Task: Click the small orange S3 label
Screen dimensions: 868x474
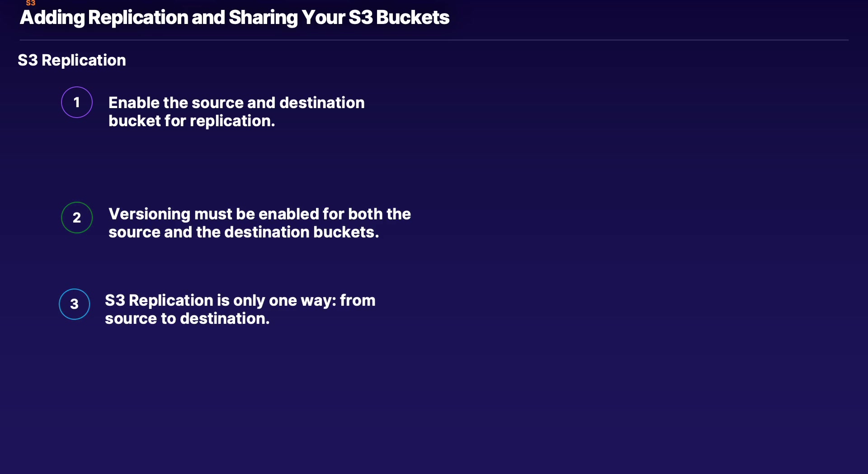Action: 30,3
